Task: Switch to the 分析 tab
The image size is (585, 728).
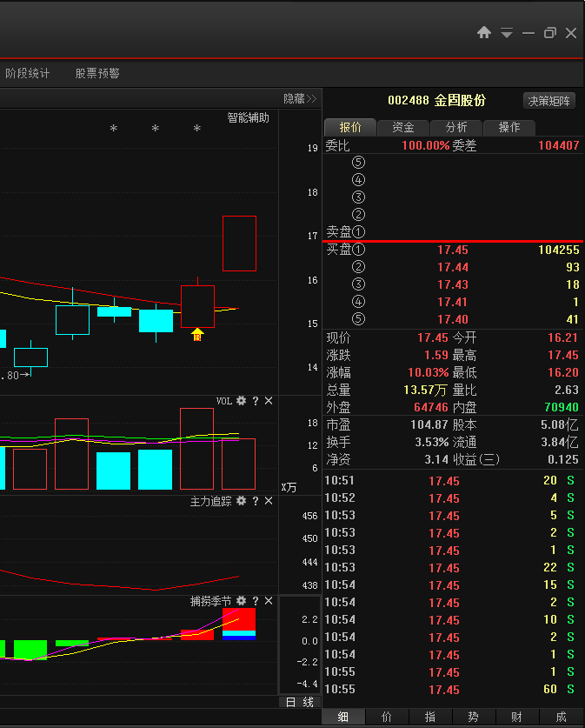Action: point(456,127)
